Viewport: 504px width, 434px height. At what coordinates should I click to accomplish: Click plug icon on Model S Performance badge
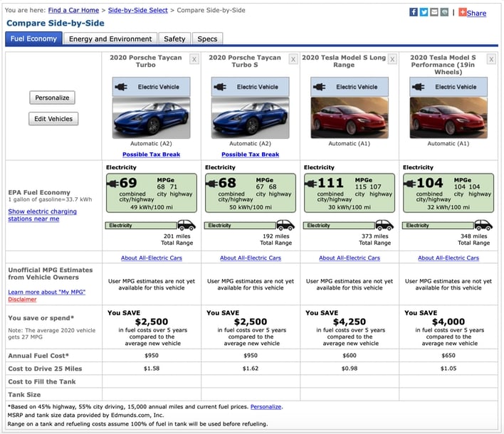418,87
